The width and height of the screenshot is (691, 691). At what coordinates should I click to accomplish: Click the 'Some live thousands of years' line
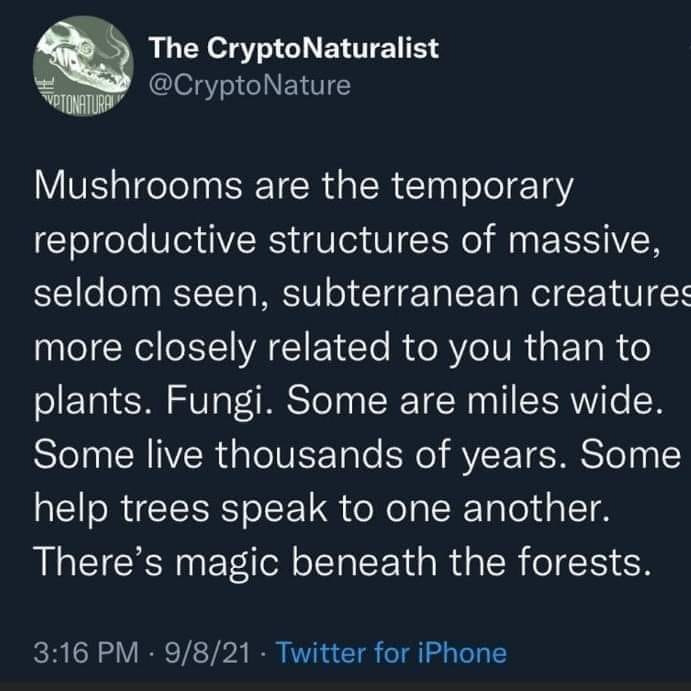[x=297, y=456]
